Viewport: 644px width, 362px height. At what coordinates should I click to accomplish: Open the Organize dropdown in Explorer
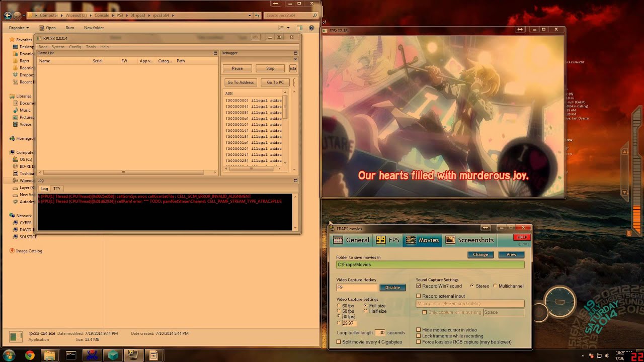[x=19, y=28]
